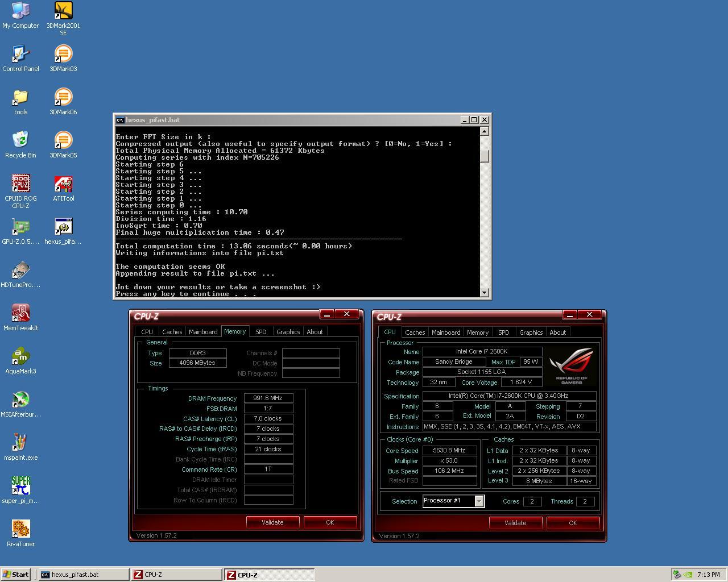Image resolution: width=728 pixels, height=582 pixels.
Task: Open Memory tab in right CPU-Z window
Action: [x=478, y=332]
